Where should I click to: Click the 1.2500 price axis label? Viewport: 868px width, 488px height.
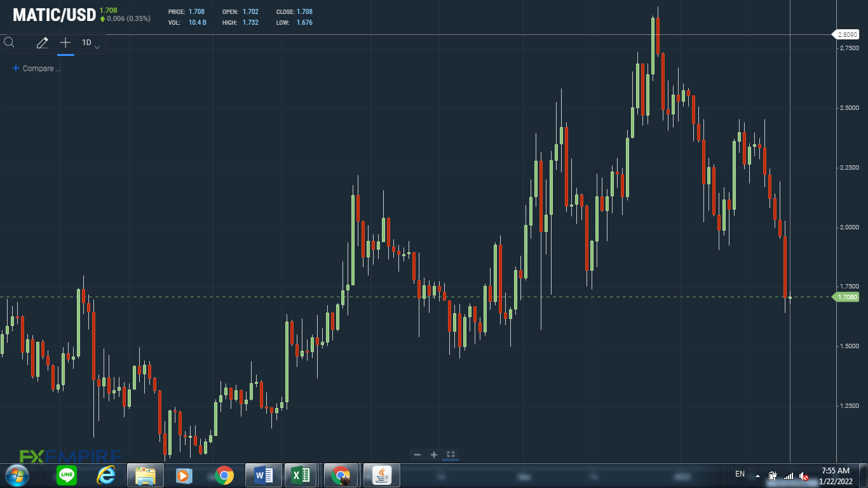[848, 406]
